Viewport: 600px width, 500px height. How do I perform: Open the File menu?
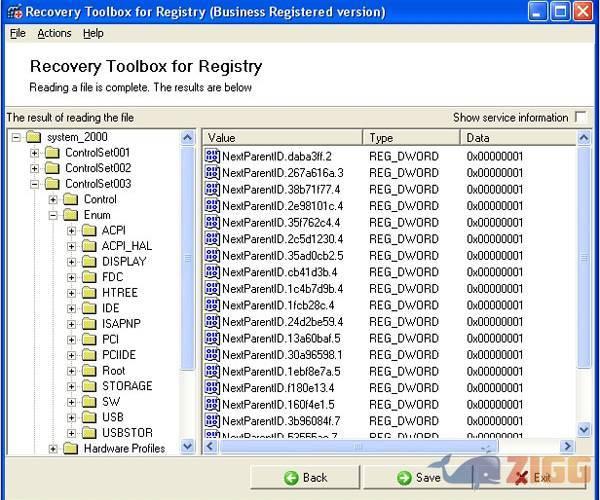pos(18,34)
